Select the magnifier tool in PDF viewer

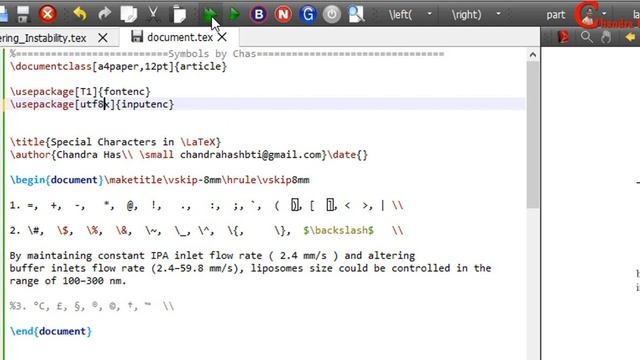pos(587,37)
